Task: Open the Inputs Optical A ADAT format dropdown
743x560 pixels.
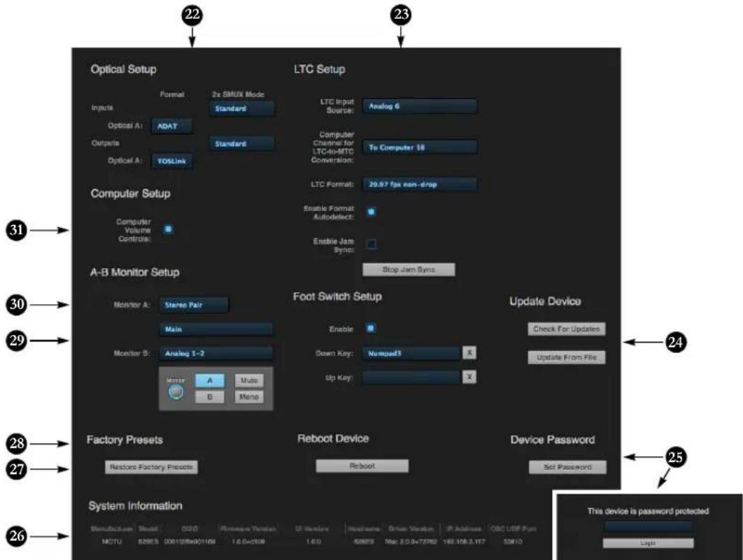Action: coord(171,126)
